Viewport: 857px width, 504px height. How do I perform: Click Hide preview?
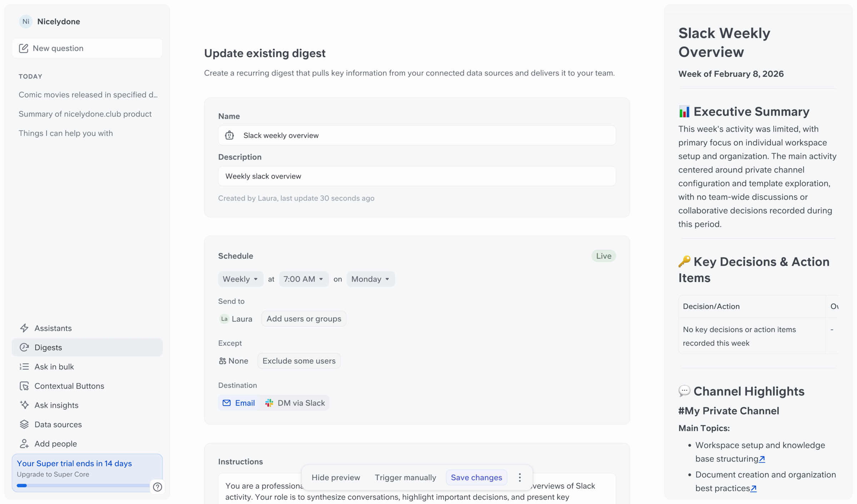pyautogui.click(x=336, y=478)
